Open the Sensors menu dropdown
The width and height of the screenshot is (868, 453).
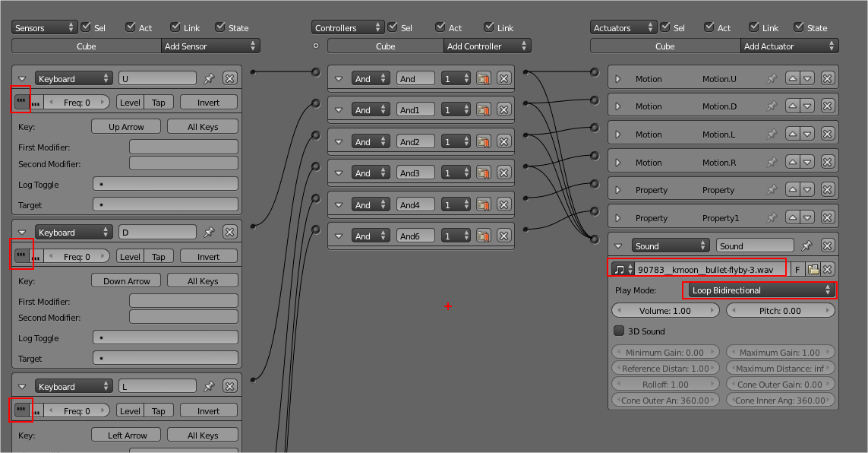click(x=44, y=27)
